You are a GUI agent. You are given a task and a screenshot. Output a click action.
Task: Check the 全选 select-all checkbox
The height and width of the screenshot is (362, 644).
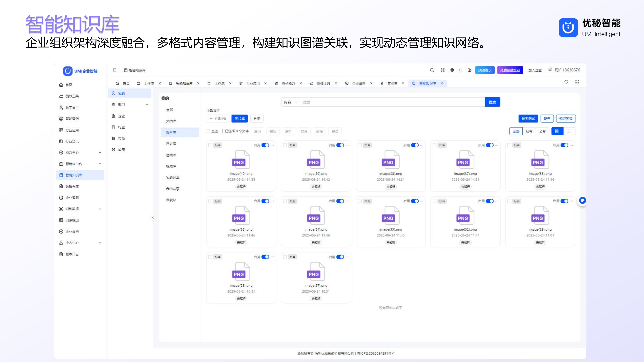point(208,131)
